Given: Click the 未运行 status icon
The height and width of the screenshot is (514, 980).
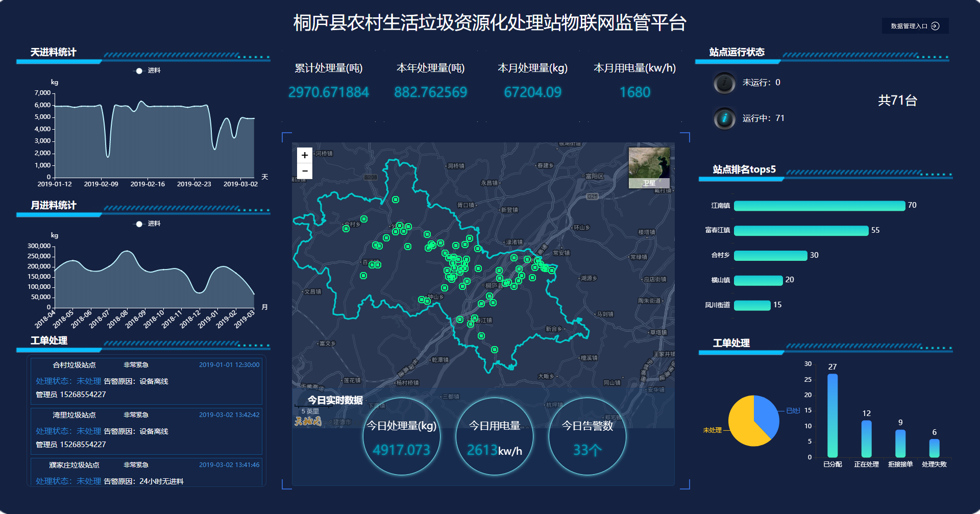Looking at the screenshot, I should 724,83.
